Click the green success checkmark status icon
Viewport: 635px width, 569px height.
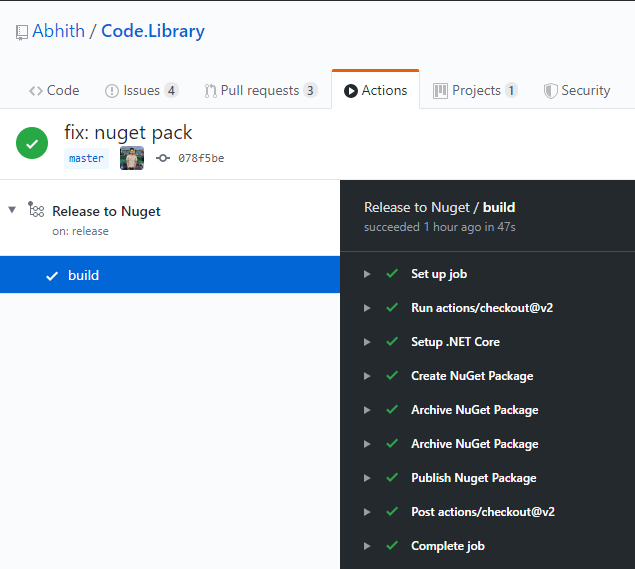pos(32,143)
